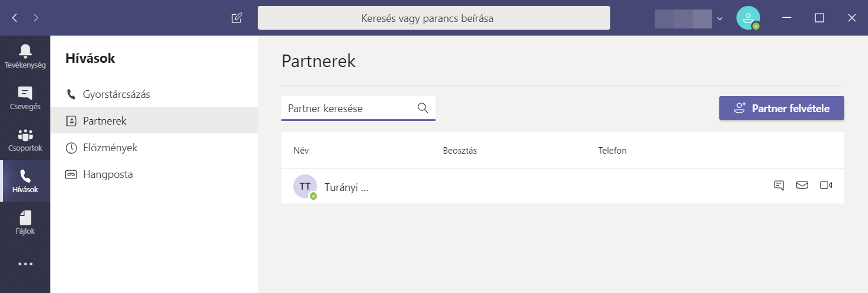
Task: Click the magnifier icon in partner search
Action: tap(423, 108)
